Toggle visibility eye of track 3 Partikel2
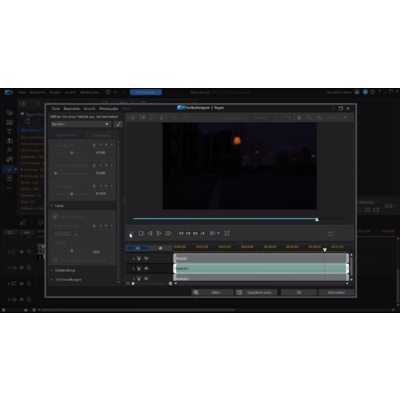Viewport: 400px width, 400px height. 146,278
